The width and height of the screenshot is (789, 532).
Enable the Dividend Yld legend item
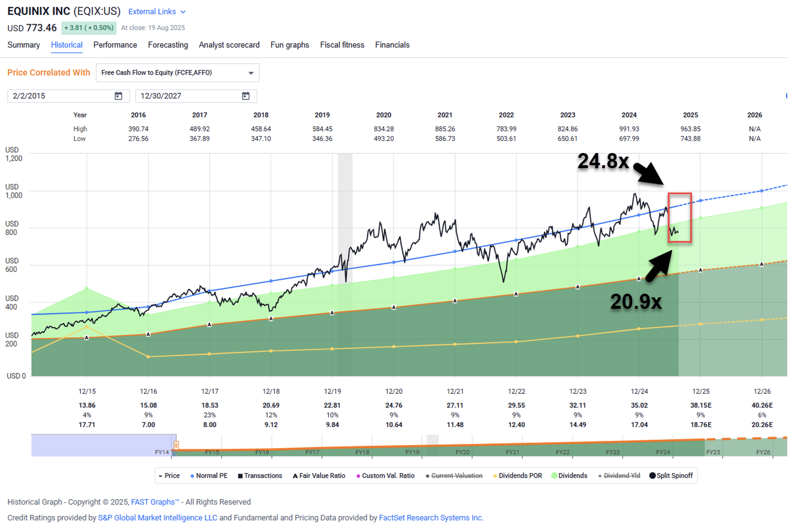tap(619, 476)
